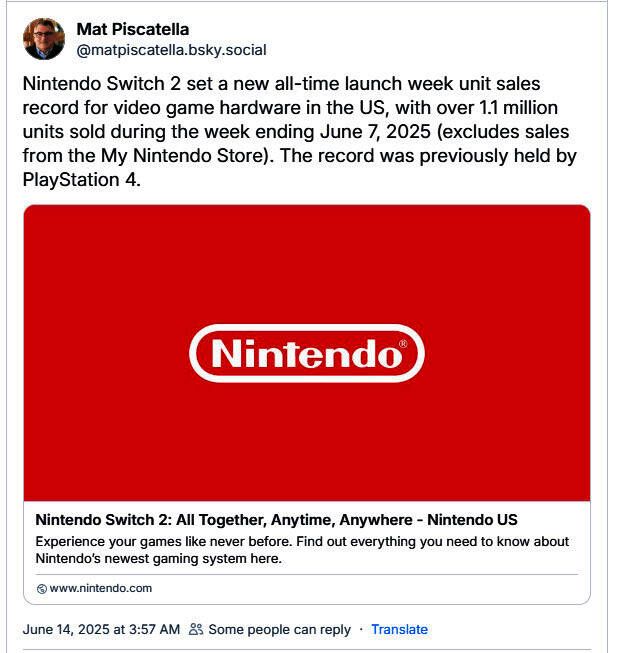Click the white Nintendo logo in the preview
Viewport: 617px width, 653px height.
pyautogui.click(x=306, y=353)
